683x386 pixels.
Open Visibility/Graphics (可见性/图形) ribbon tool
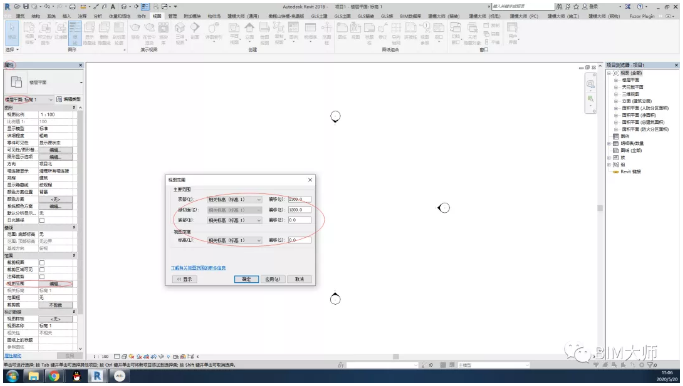click(x=45, y=32)
